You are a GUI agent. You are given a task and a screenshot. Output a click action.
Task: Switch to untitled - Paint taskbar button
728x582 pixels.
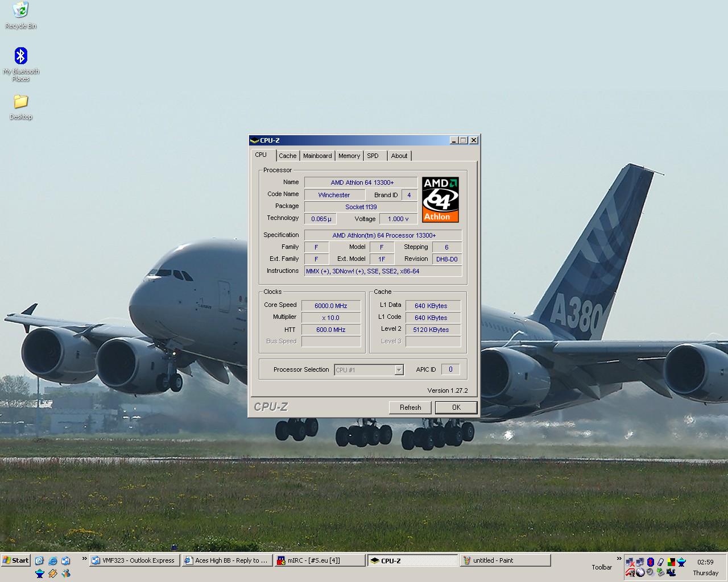[505, 560]
